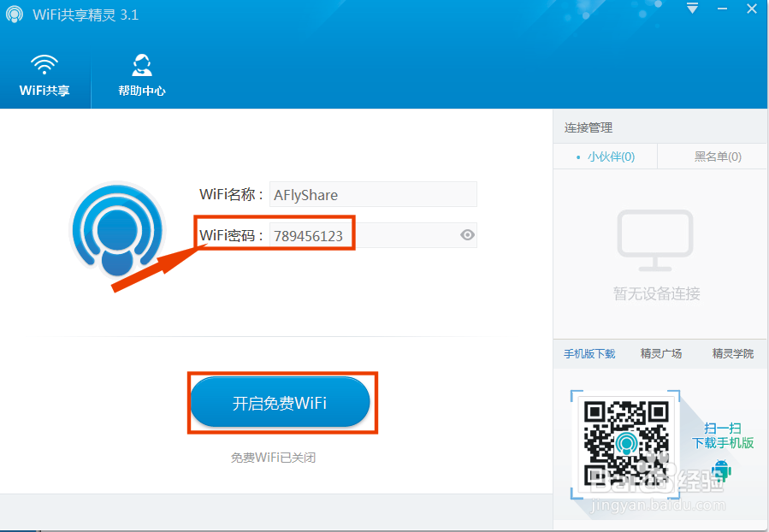This screenshot has width=769, height=532.
Task: Open the 帮助中心 help tab
Action: [x=142, y=75]
